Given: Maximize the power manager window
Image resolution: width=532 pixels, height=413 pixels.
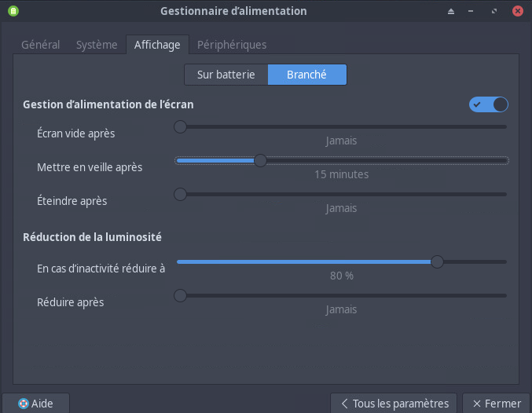Looking at the screenshot, I should (495, 12).
